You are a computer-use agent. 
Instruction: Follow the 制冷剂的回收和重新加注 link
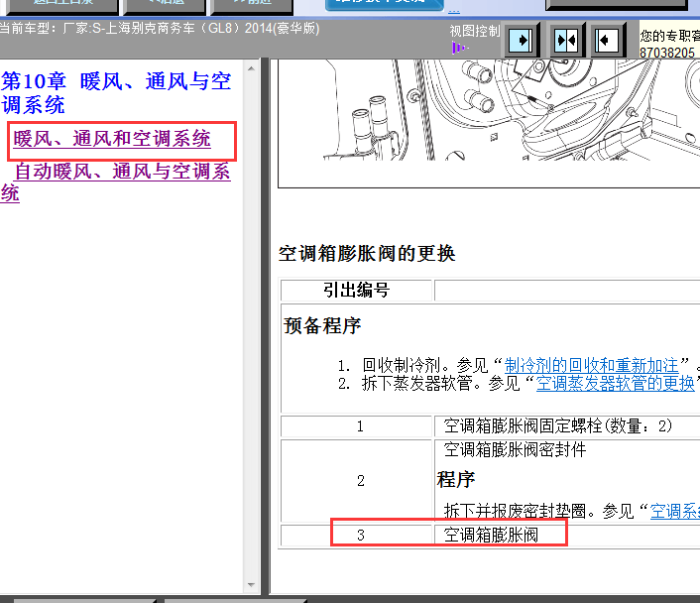tap(592, 365)
